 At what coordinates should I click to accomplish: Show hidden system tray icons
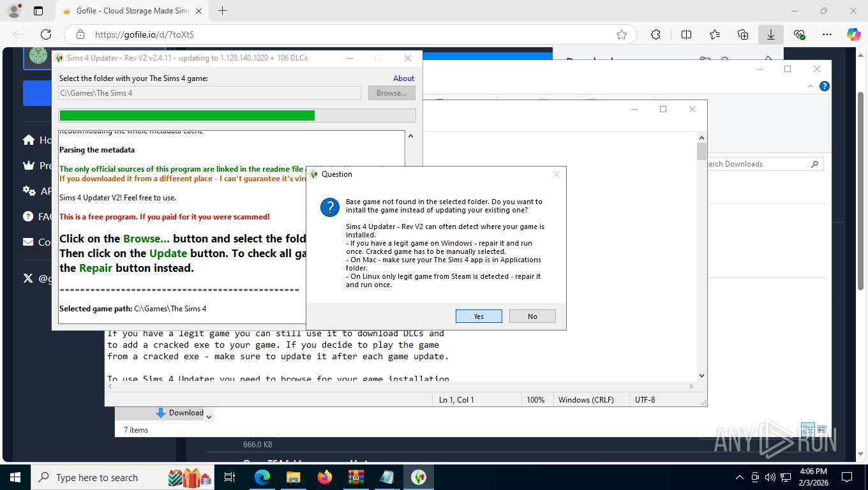740,477
